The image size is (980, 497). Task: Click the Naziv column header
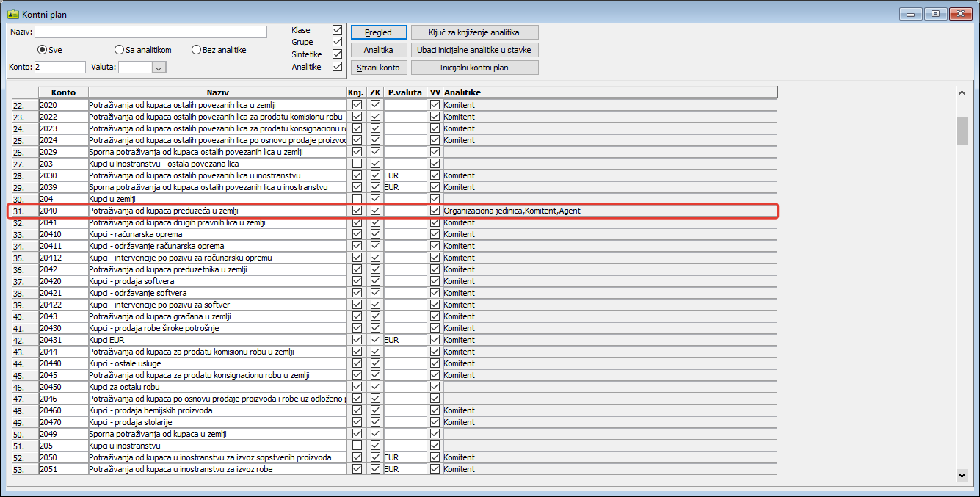pyautogui.click(x=217, y=92)
